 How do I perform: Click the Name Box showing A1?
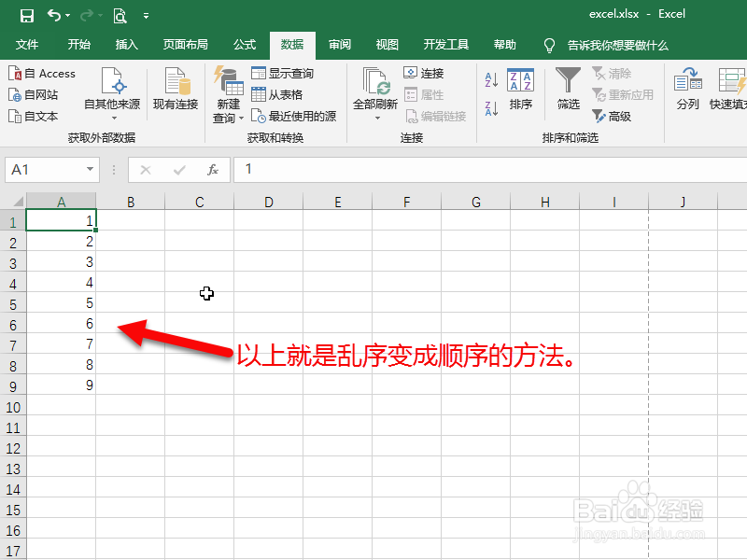(46, 170)
